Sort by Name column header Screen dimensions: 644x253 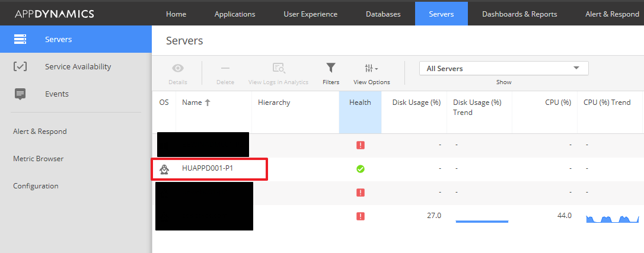tap(192, 103)
